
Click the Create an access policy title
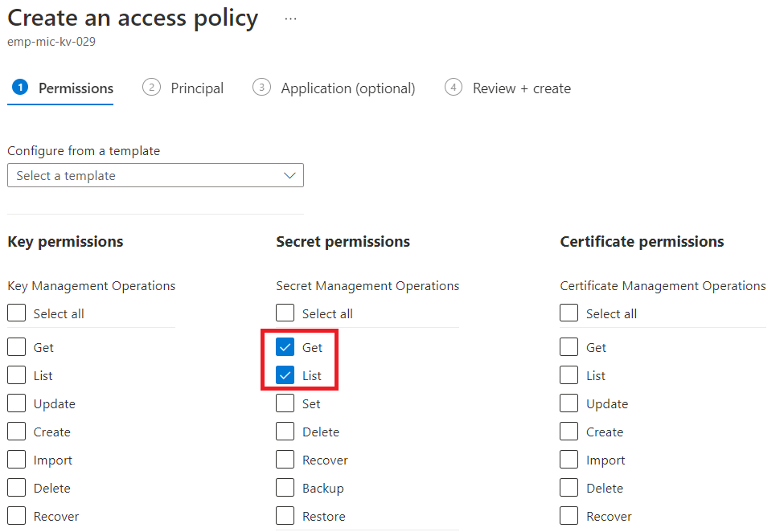tap(133, 18)
